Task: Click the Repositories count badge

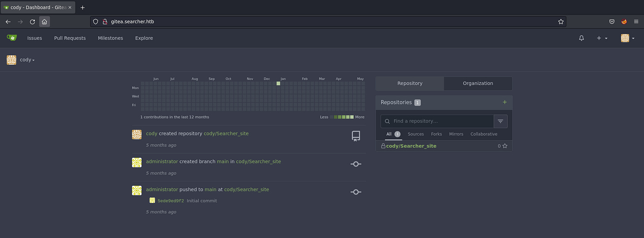Action: click(418, 102)
